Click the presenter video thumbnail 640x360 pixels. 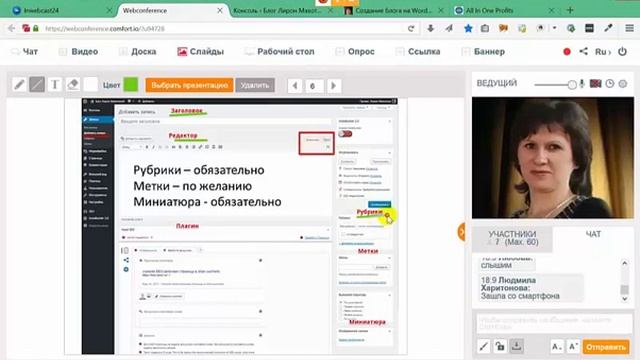coord(553,158)
